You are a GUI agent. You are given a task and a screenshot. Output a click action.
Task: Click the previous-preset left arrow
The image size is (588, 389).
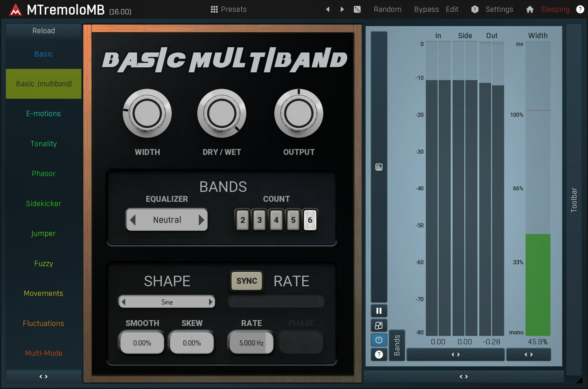coord(328,9)
